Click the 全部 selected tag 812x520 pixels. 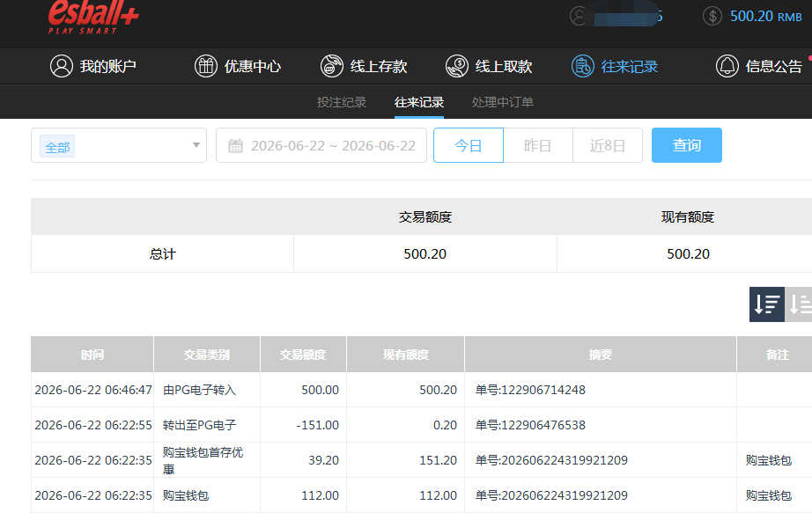click(x=57, y=147)
